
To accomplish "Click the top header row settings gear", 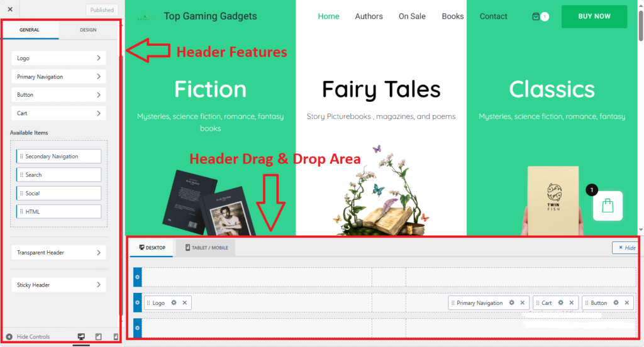I will 138,277.
